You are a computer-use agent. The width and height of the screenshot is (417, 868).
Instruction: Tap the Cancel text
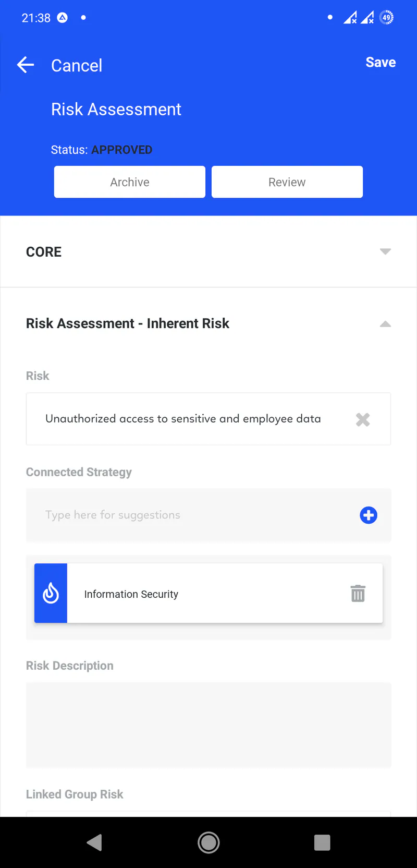click(x=77, y=66)
